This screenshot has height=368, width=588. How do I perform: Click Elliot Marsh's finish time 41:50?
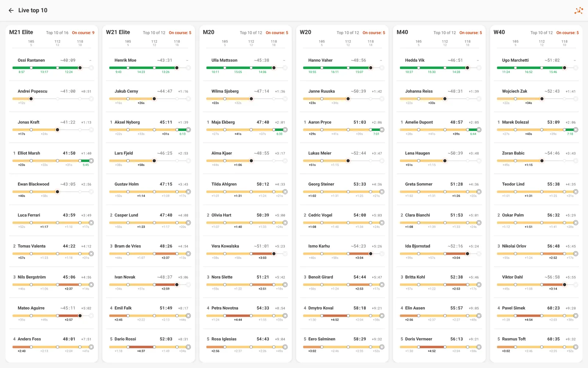tap(69, 153)
